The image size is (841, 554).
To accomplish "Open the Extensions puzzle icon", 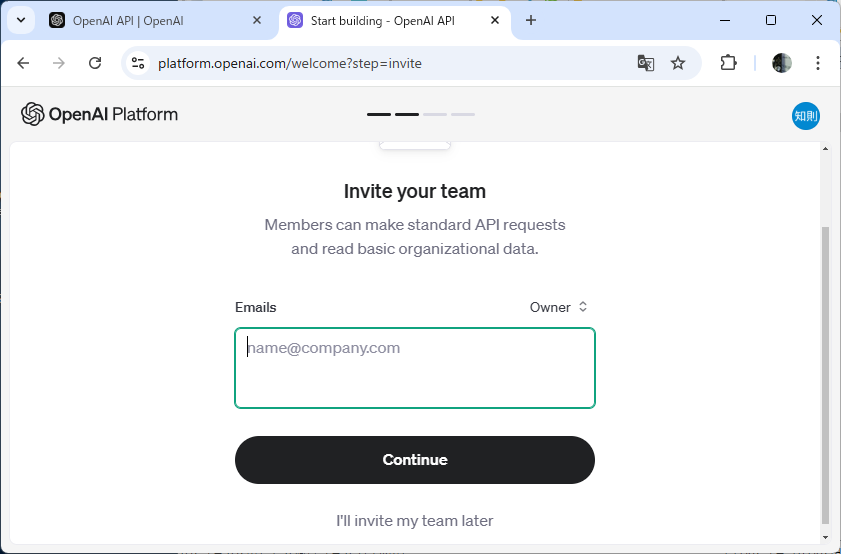I will pos(728,63).
